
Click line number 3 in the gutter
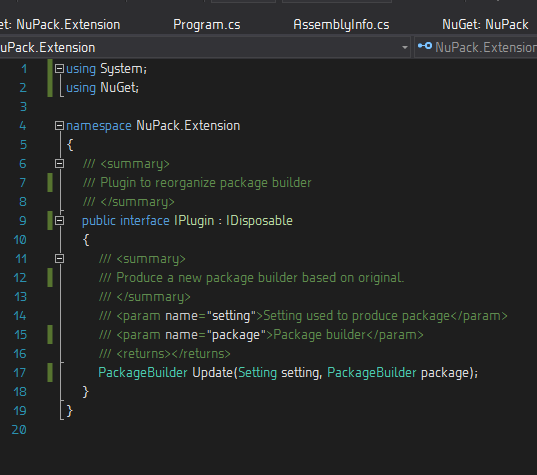23,107
